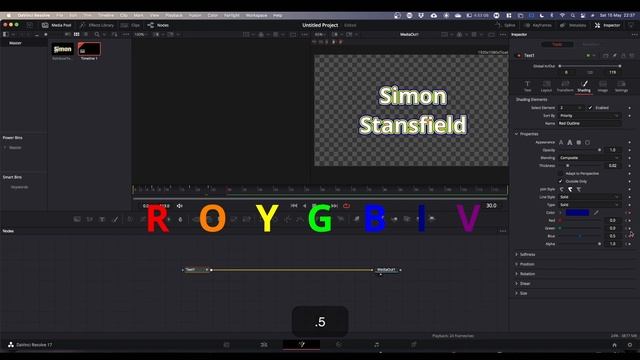The image size is (640, 360).
Task: Choose the middle Join Style icon
Action: (x=570, y=189)
